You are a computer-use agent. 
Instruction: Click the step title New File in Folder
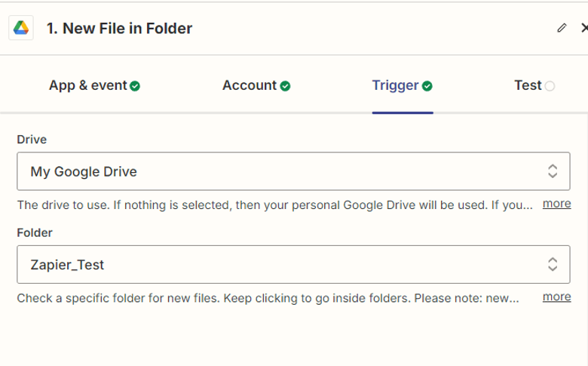[119, 29]
